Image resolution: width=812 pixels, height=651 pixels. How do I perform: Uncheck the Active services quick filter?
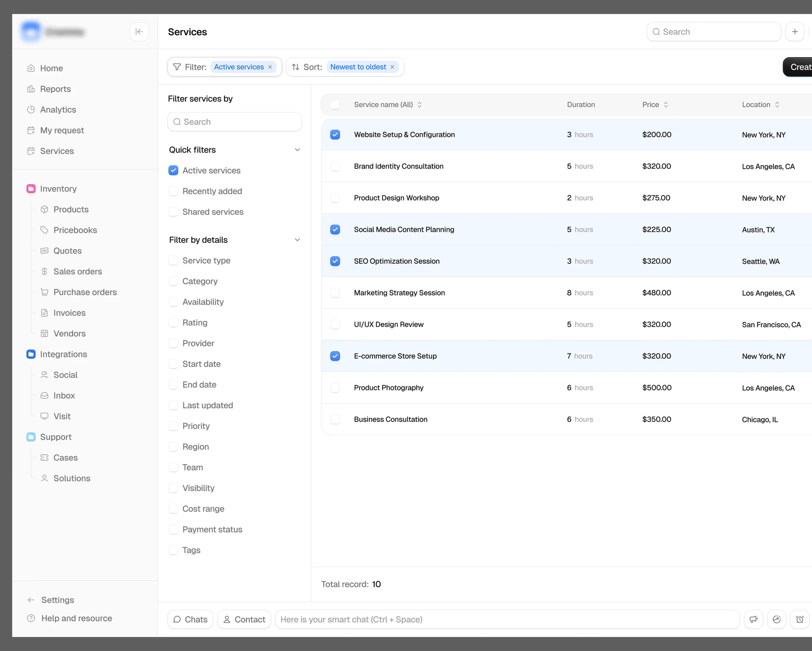pos(173,171)
